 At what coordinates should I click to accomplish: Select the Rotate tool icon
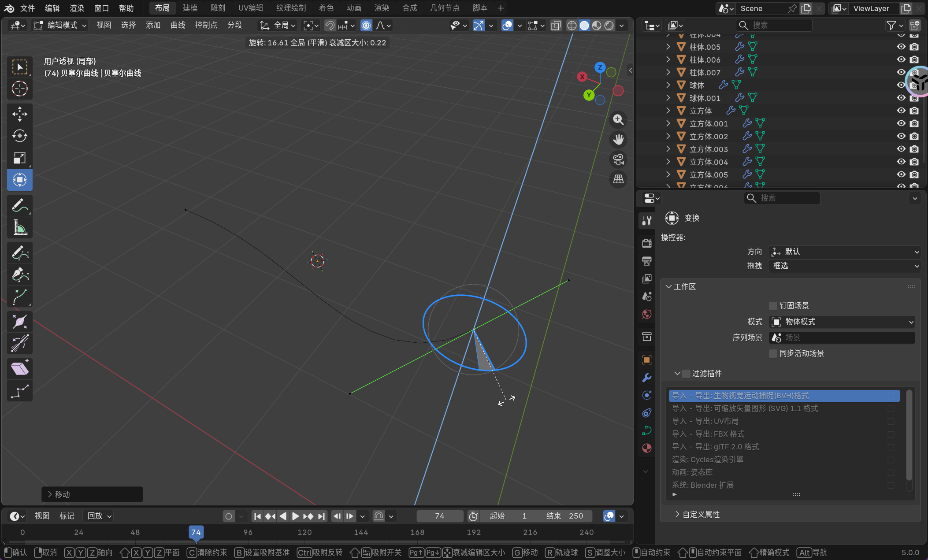tap(19, 136)
